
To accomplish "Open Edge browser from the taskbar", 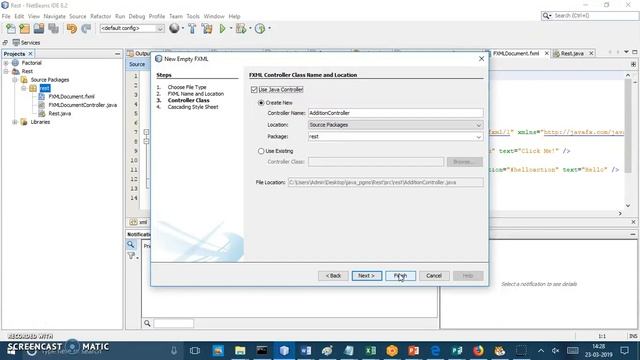I will click(435, 350).
